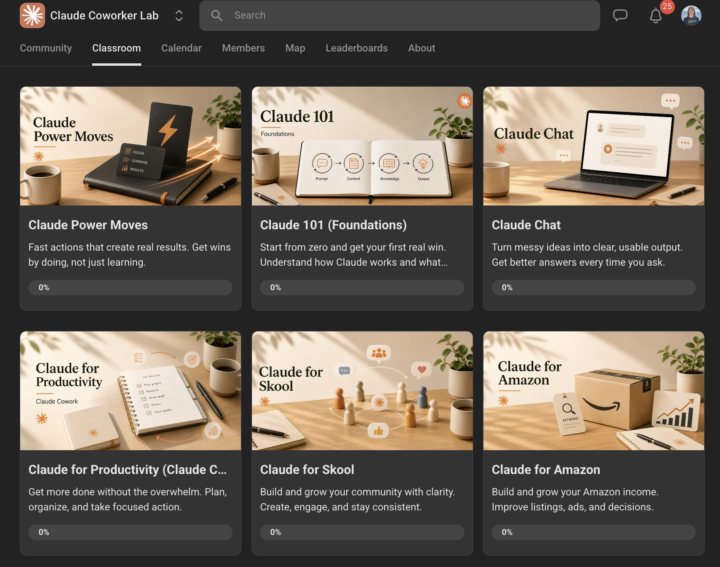Focus the Search input field
The width and height of the screenshot is (720, 567).
(x=399, y=16)
